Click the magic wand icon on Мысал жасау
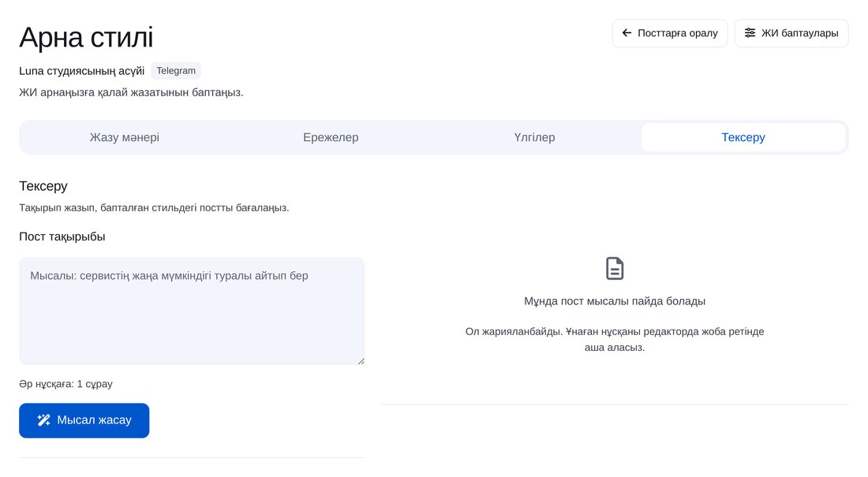 tap(43, 420)
